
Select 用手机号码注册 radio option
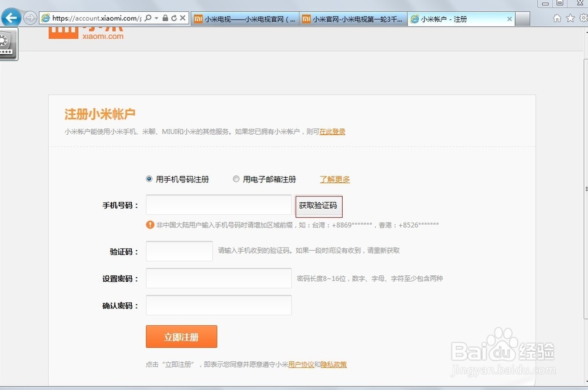tap(149, 179)
